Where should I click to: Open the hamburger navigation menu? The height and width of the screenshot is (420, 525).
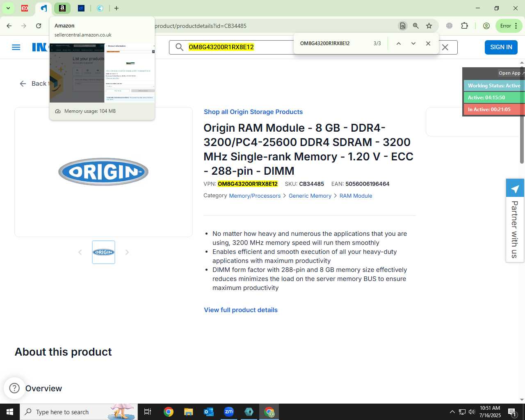pos(16,47)
